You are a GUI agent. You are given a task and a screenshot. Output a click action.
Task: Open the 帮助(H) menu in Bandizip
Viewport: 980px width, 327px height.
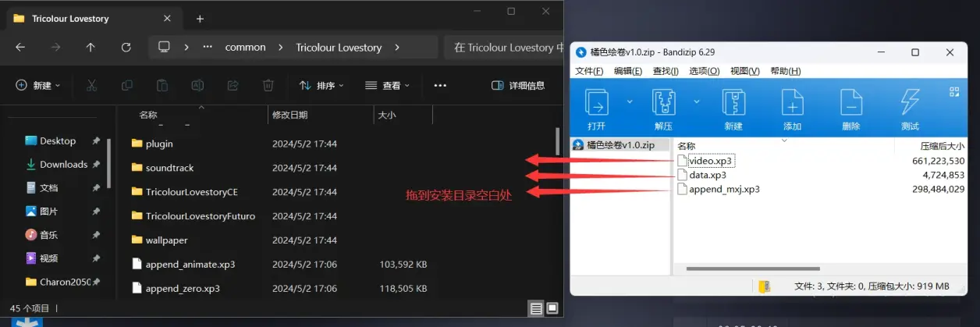[x=785, y=71]
